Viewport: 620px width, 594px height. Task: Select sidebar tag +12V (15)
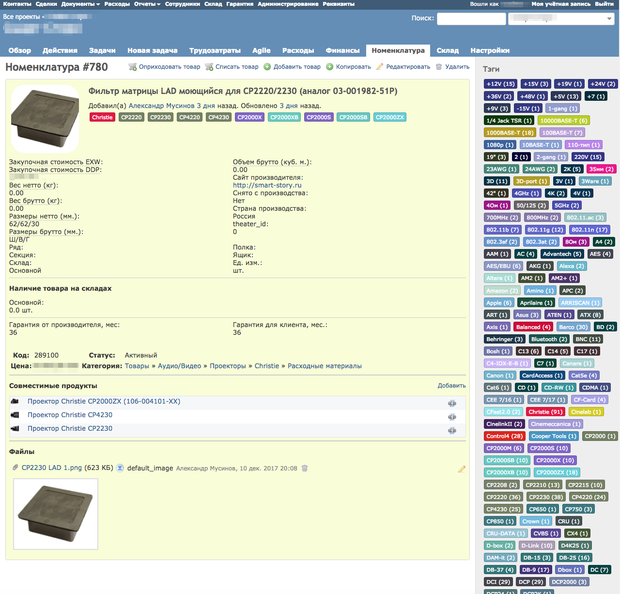pos(501,84)
